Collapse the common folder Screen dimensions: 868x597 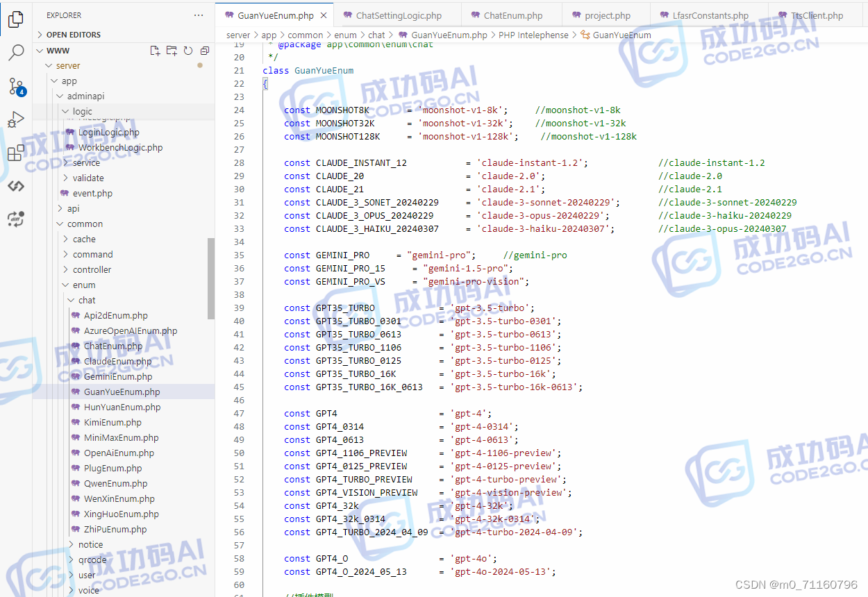(85, 224)
